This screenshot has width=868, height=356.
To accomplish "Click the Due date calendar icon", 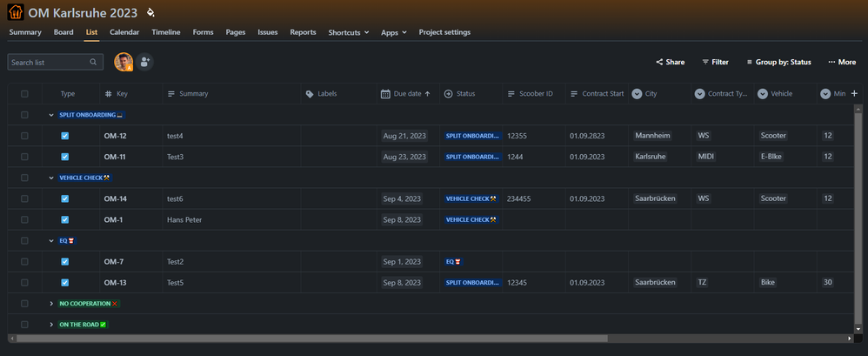I will pos(386,93).
